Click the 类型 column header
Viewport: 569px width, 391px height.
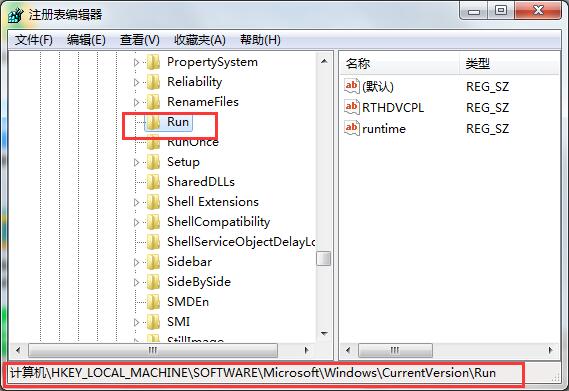pyautogui.click(x=509, y=64)
